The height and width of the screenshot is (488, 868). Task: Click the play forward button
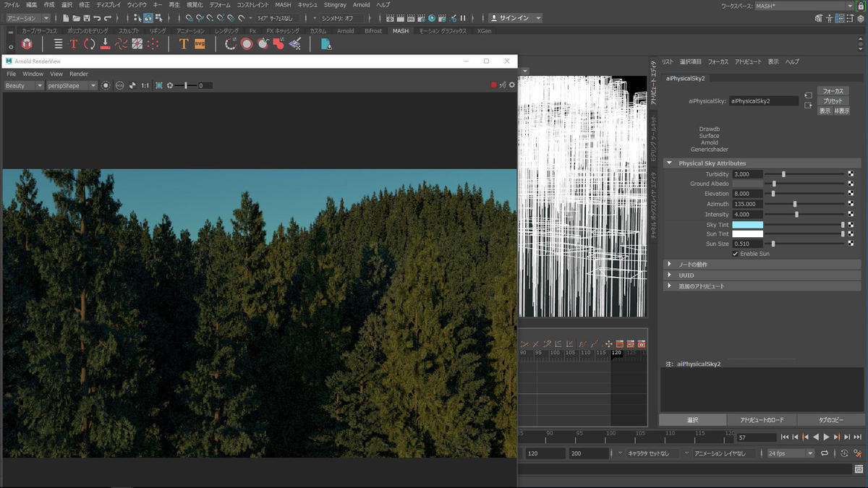(826, 437)
